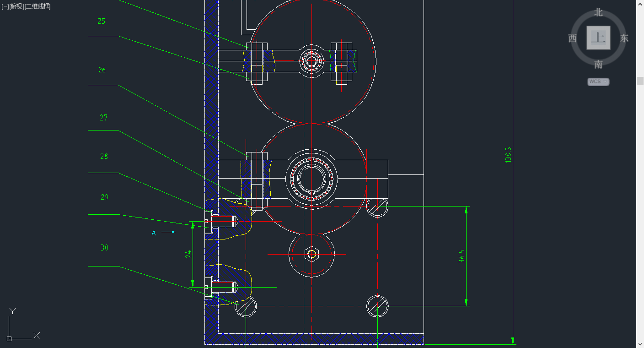
Task: Rotate view to 北 on the ViewCube compass
Action: (598, 13)
